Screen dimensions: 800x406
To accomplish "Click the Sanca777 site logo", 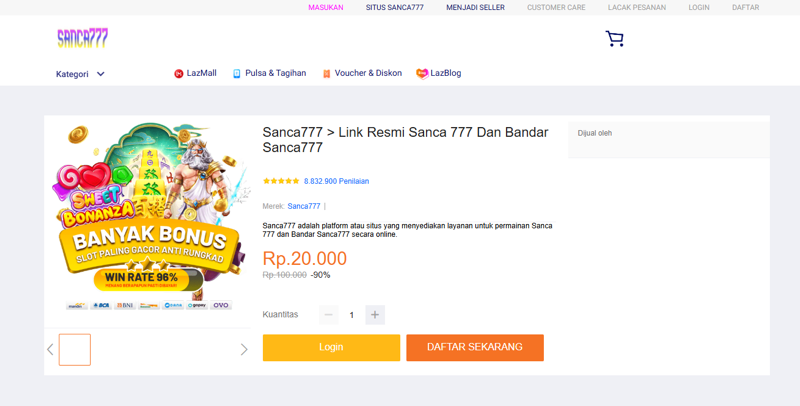I will pyautogui.click(x=82, y=38).
